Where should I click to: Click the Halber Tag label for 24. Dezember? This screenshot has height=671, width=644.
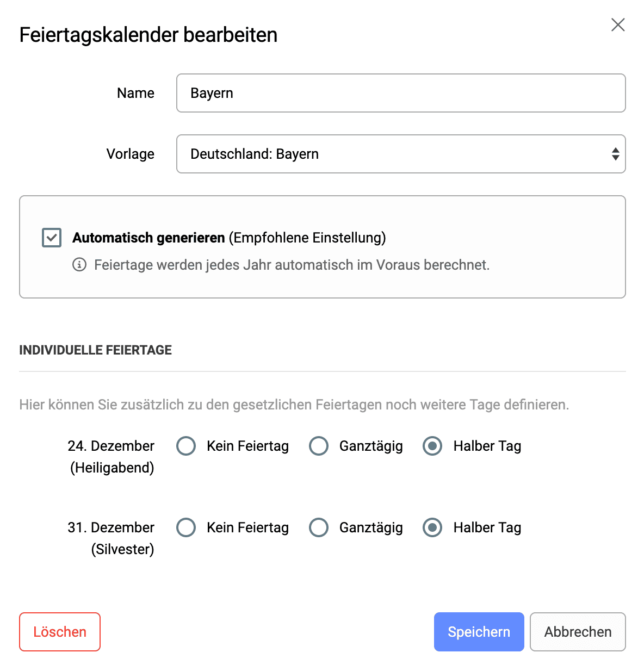(x=487, y=446)
